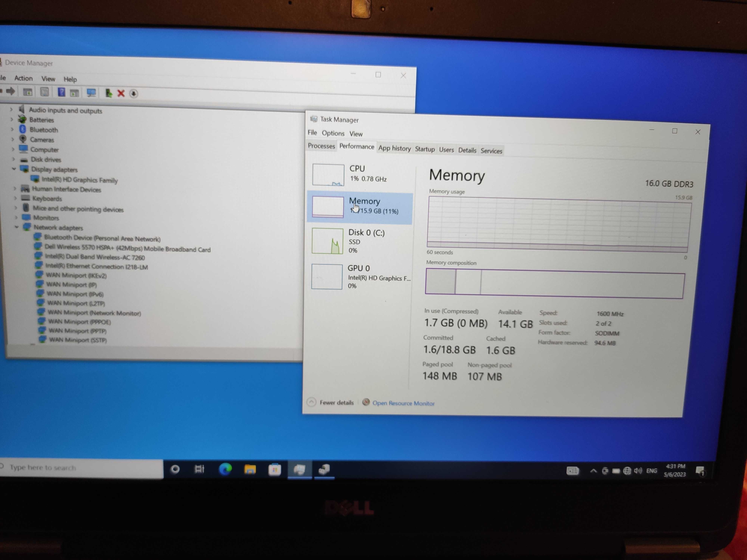
Task: Expand the Batteries node
Action: point(12,119)
